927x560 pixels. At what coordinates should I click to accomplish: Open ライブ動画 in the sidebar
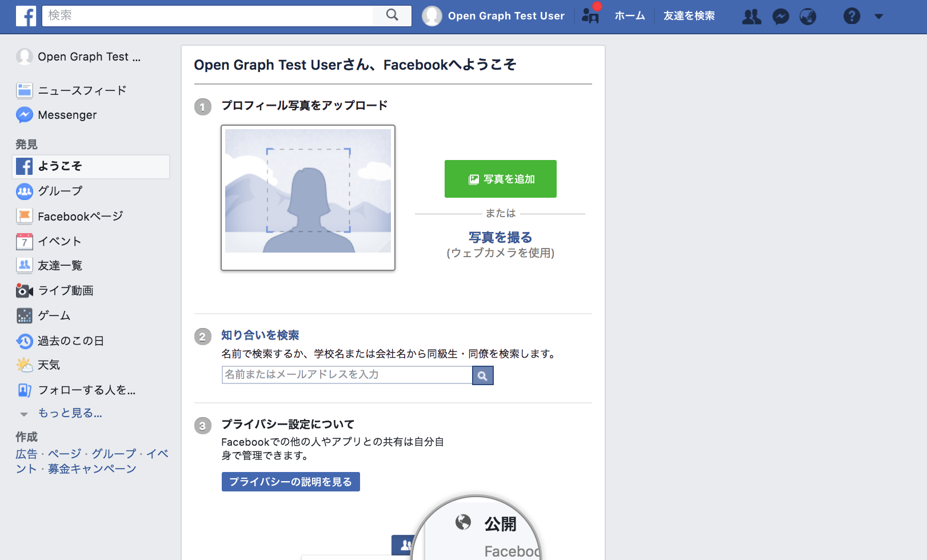pos(66,290)
